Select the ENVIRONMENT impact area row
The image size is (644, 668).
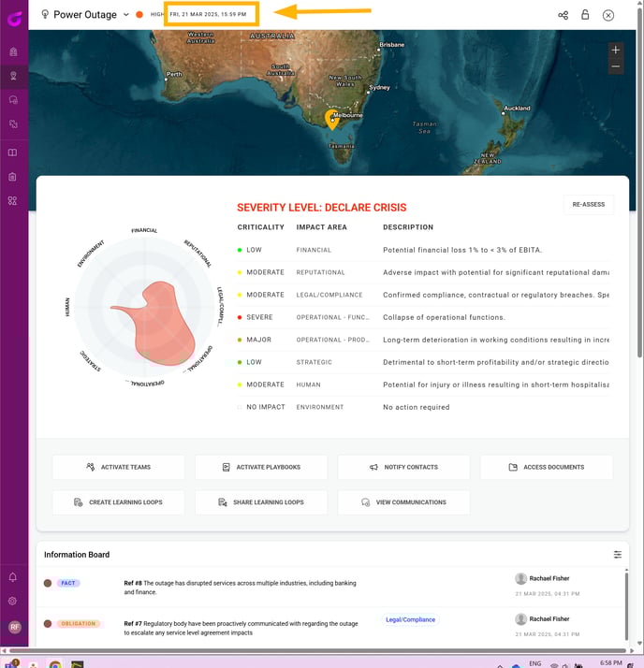(423, 407)
